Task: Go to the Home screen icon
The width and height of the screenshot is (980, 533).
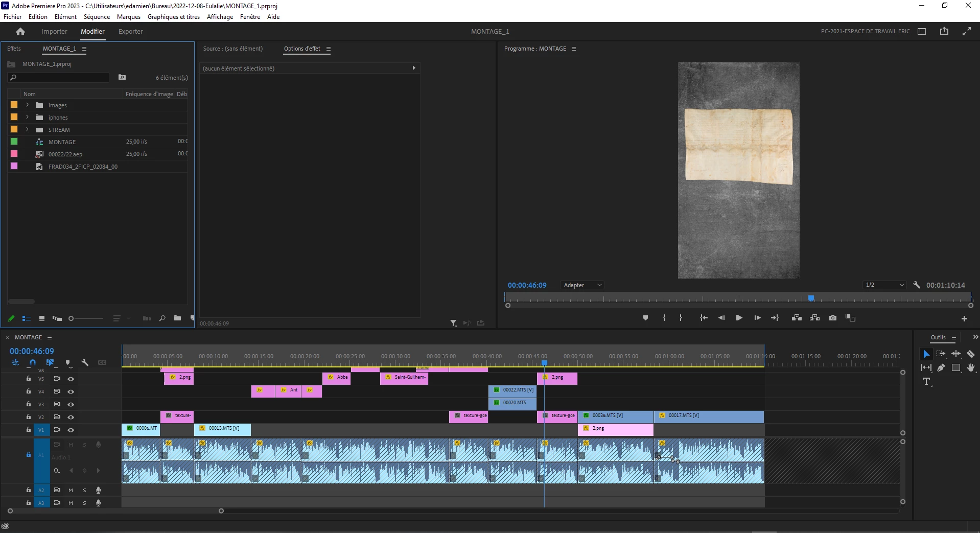Action: point(20,32)
